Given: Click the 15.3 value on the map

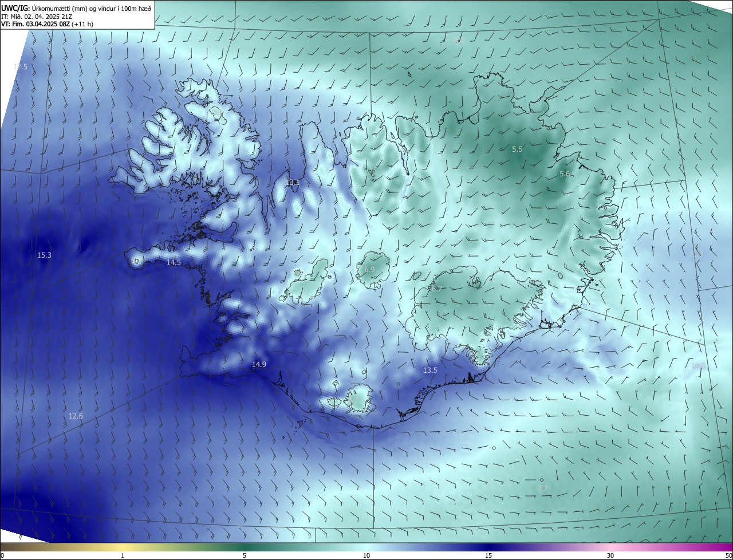Looking at the screenshot, I should (x=44, y=255).
